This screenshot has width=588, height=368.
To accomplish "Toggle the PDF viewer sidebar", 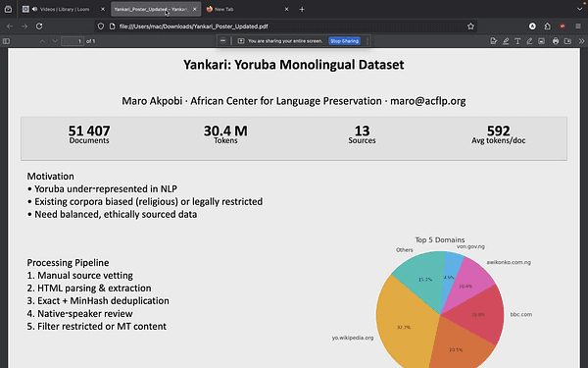I will (x=7, y=41).
